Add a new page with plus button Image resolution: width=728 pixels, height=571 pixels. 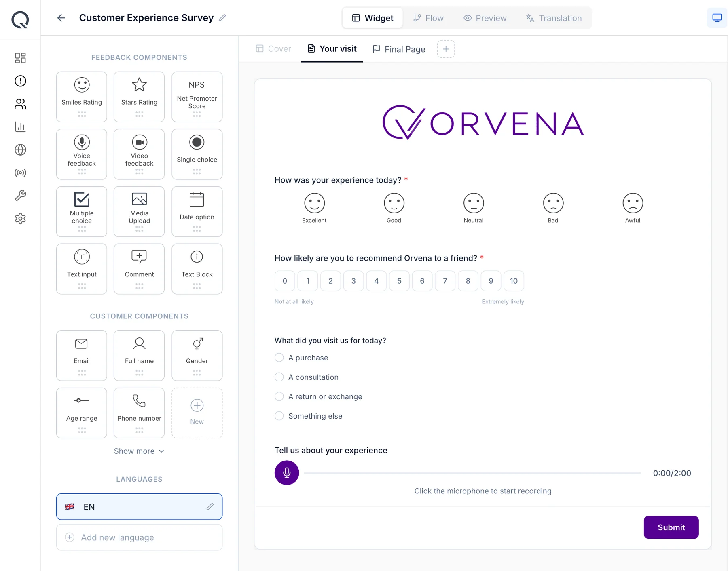pyautogui.click(x=446, y=49)
